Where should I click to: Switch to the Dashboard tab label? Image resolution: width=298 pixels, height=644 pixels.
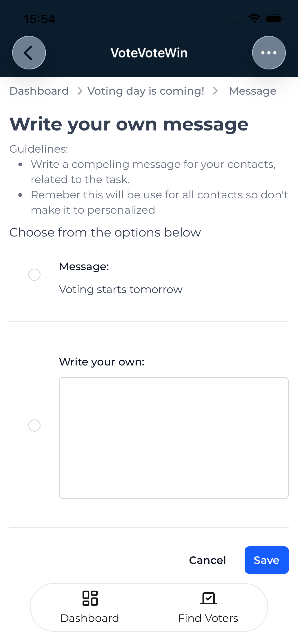pyautogui.click(x=90, y=618)
